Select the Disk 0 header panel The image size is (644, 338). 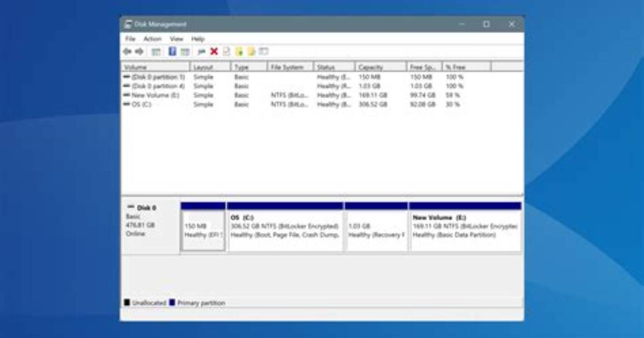[151, 226]
